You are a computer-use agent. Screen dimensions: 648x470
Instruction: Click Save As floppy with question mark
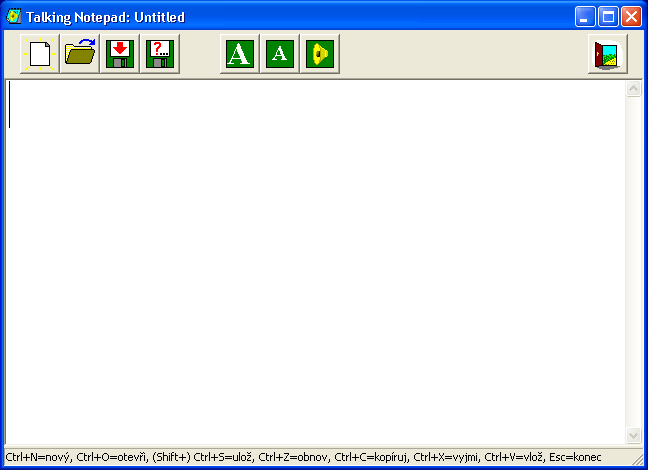click(x=160, y=54)
